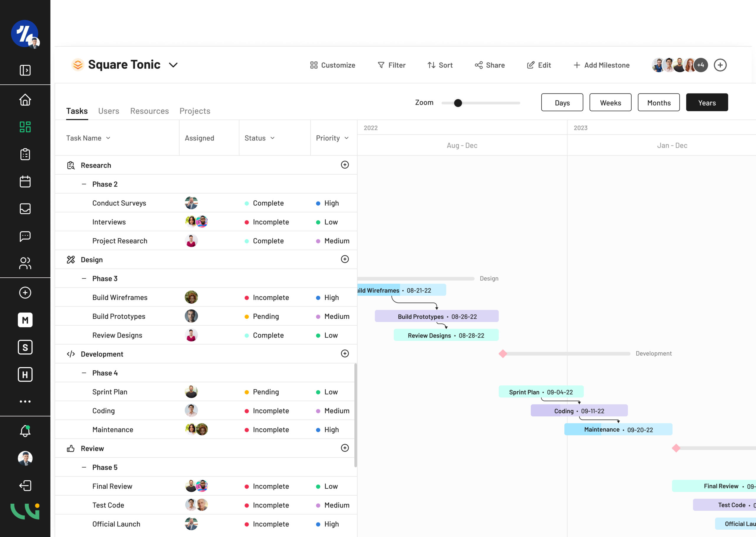Open the Status column dropdown
Viewport: 756px width, 537px height.
click(x=260, y=138)
